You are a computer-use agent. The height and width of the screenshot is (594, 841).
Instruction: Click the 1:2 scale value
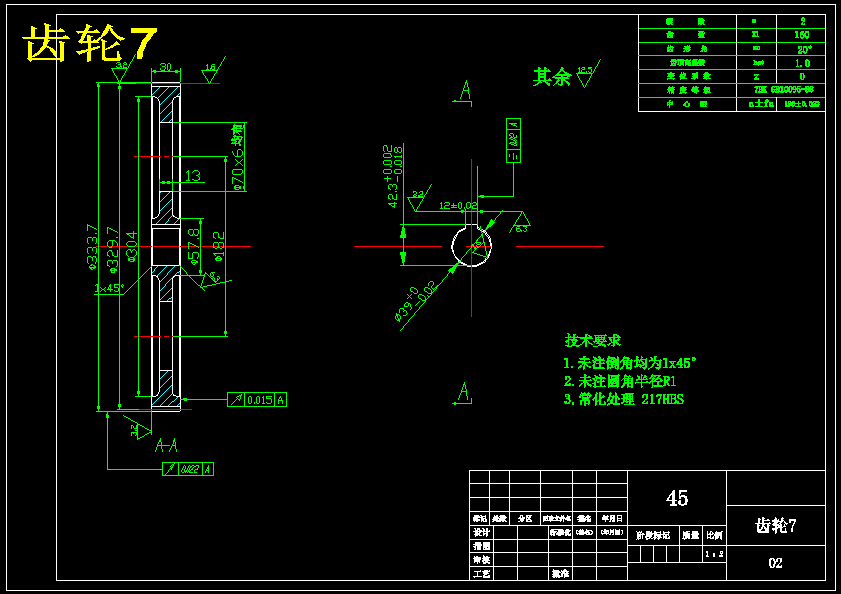coord(714,554)
